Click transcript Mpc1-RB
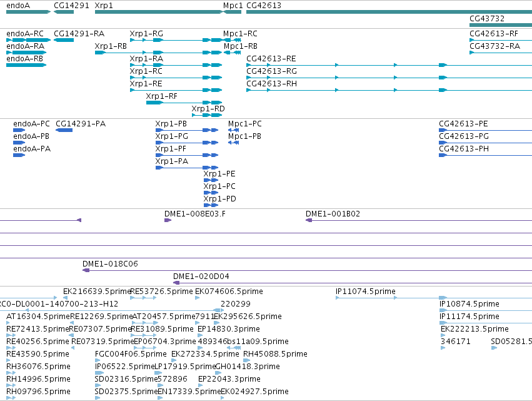 tap(233, 53)
